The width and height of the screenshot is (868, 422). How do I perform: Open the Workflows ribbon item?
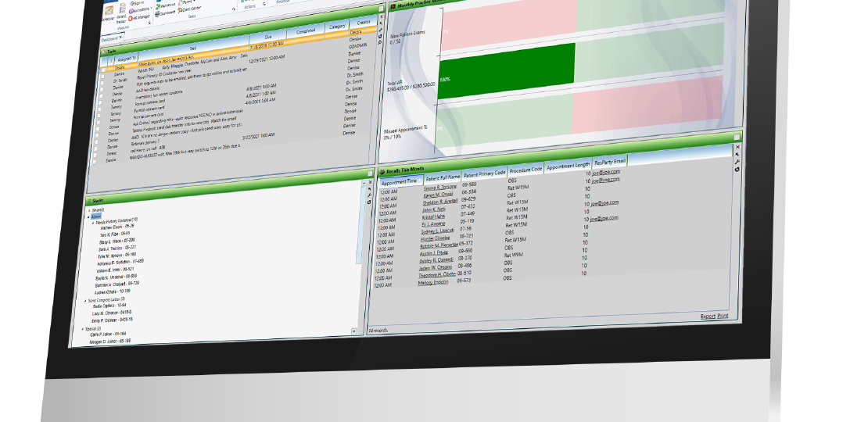166,5
